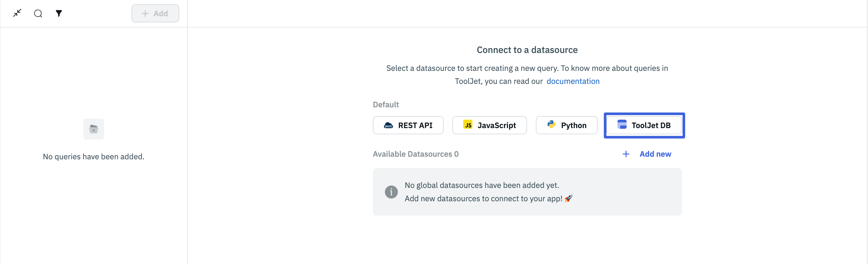The height and width of the screenshot is (264, 868).
Task: Collapse the query panel with the arrows icon
Action: (x=17, y=13)
